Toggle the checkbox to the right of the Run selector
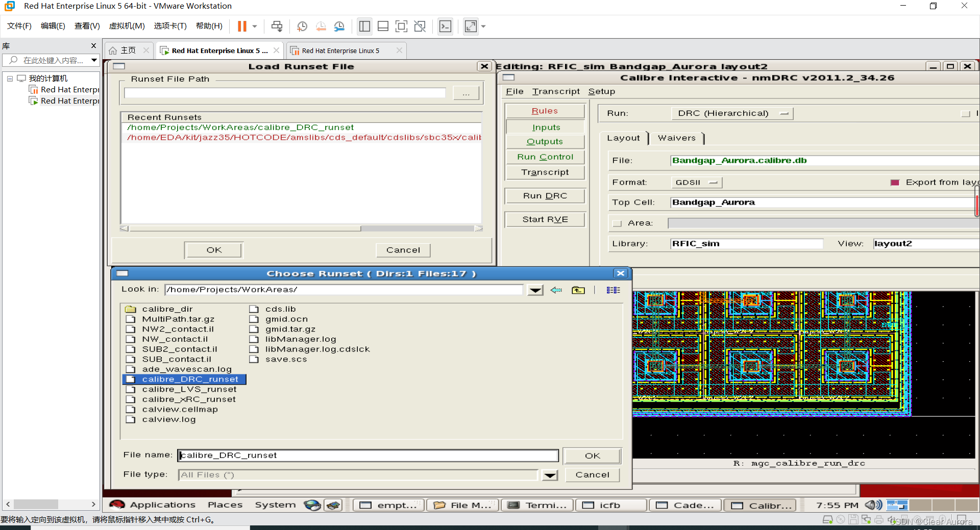980x530 pixels. coord(966,114)
